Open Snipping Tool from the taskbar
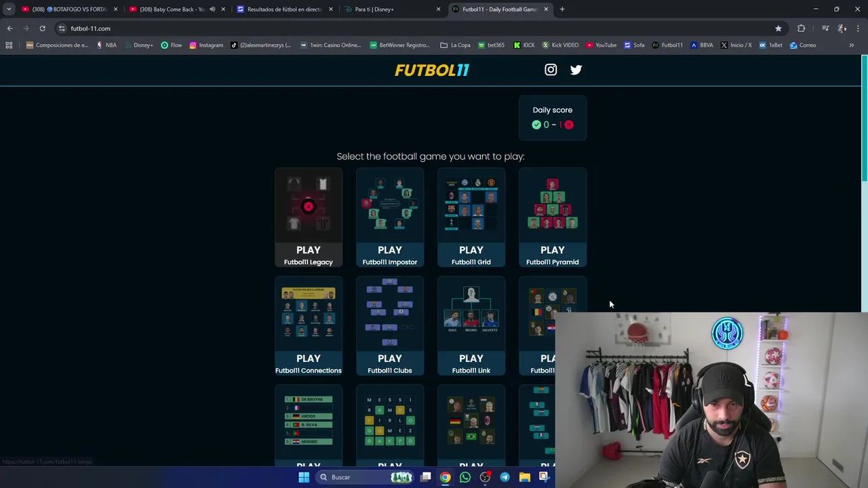868x488 pixels. [544, 477]
